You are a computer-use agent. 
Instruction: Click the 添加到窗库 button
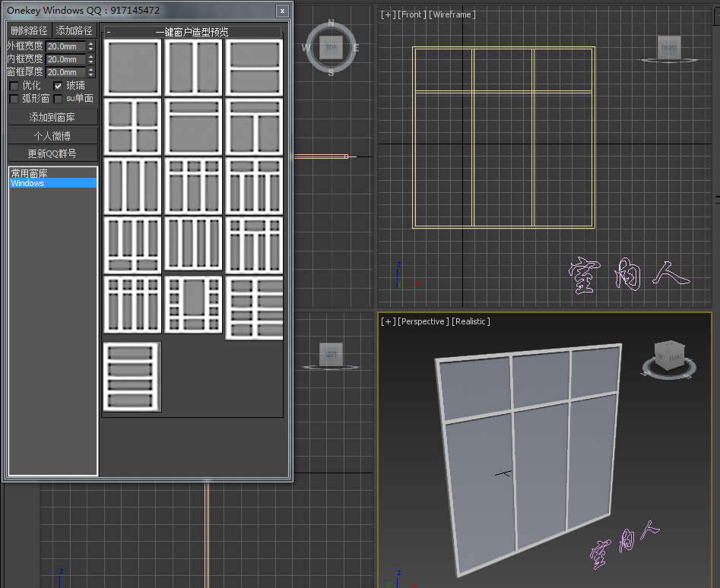click(52, 118)
